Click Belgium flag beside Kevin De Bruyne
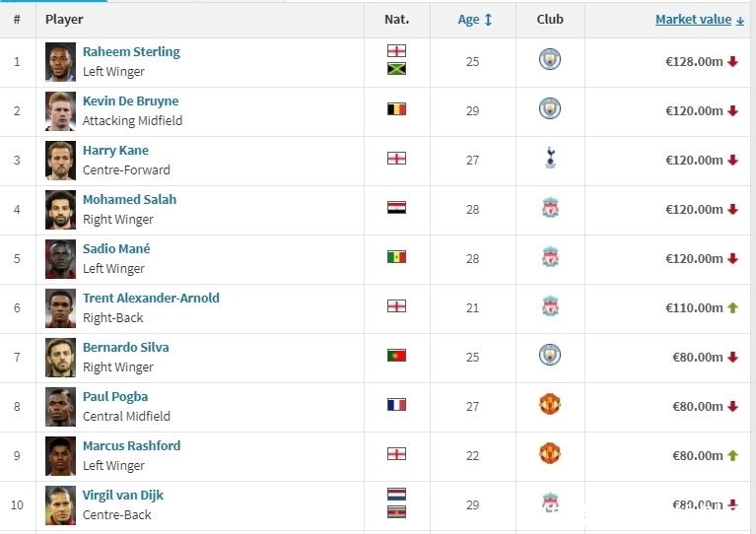 pos(396,109)
